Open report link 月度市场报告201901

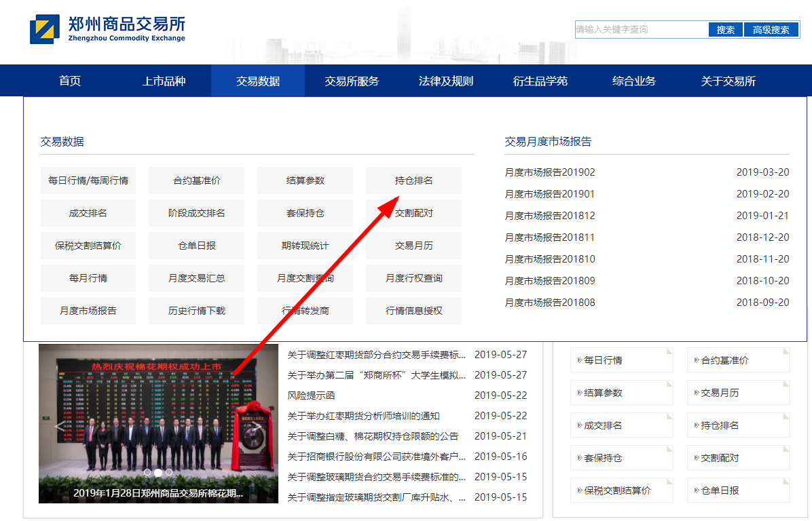click(x=550, y=194)
